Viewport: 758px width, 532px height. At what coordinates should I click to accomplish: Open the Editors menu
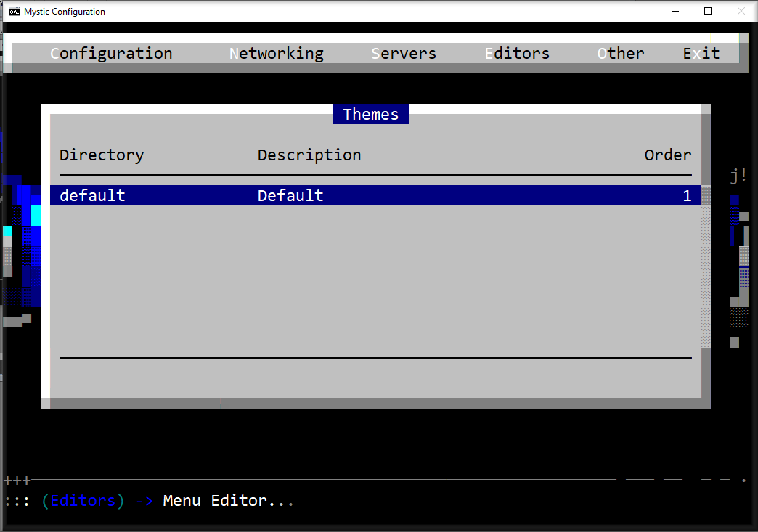tap(517, 53)
